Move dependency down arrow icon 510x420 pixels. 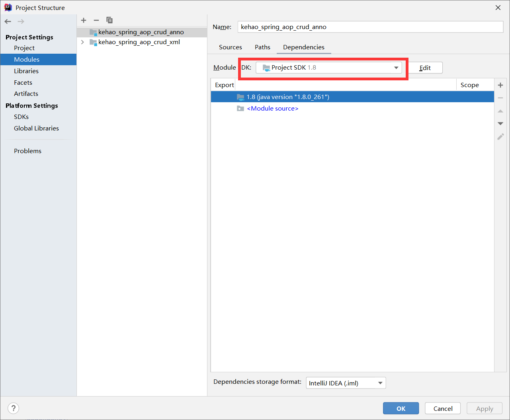[x=500, y=124]
